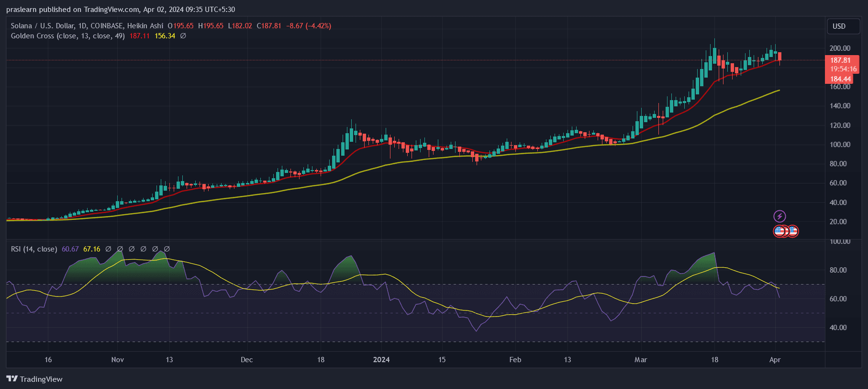Click the yellow 156.34 Golden Cross value
The image size is (868, 389).
click(x=165, y=36)
